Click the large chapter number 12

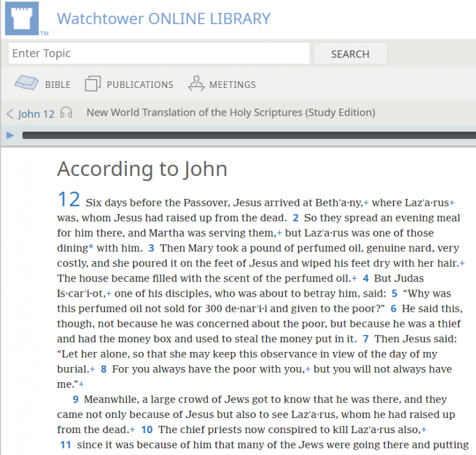69,199
